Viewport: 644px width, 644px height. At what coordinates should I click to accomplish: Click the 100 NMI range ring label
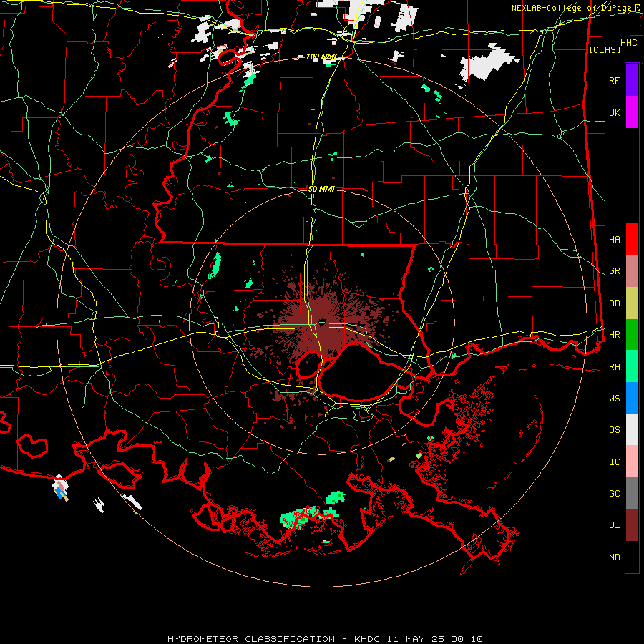(321, 57)
